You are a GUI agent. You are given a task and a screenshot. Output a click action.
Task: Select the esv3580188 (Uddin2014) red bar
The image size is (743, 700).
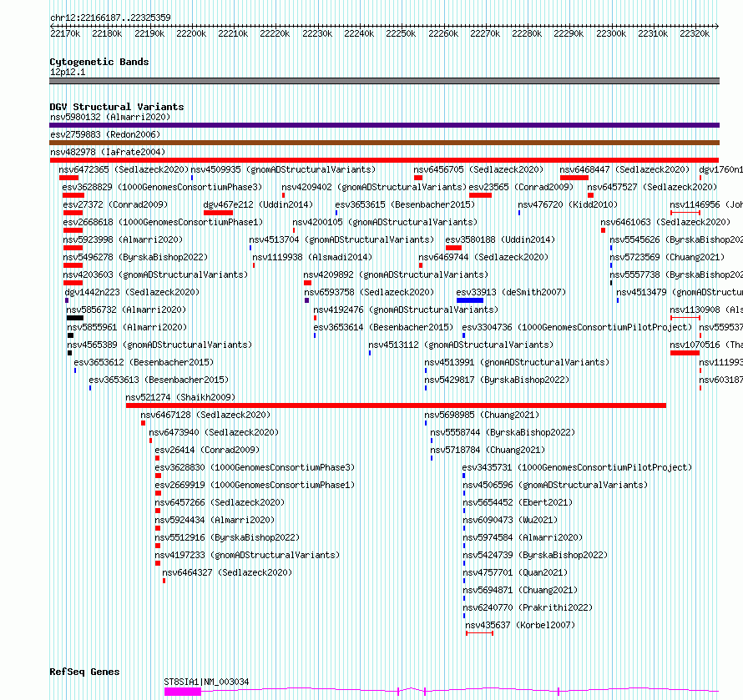tap(453, 248)
